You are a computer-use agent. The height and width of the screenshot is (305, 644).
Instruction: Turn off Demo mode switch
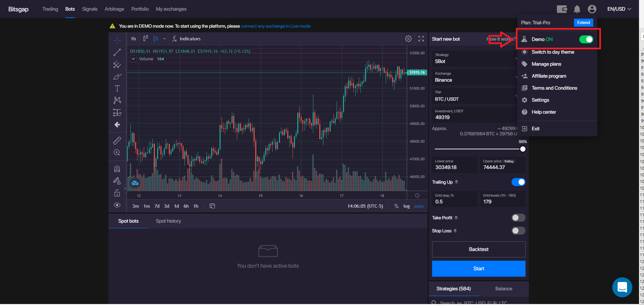(586, 39)
